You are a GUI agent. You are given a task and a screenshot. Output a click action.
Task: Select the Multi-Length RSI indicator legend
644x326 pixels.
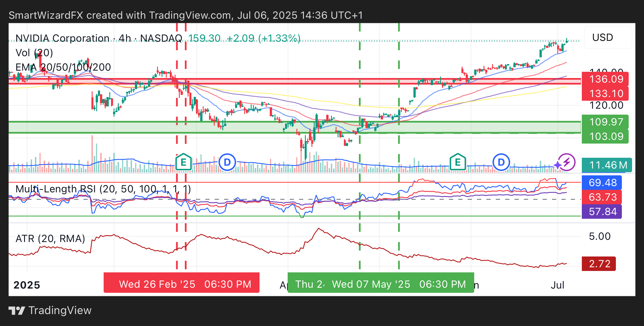point(103,189)
